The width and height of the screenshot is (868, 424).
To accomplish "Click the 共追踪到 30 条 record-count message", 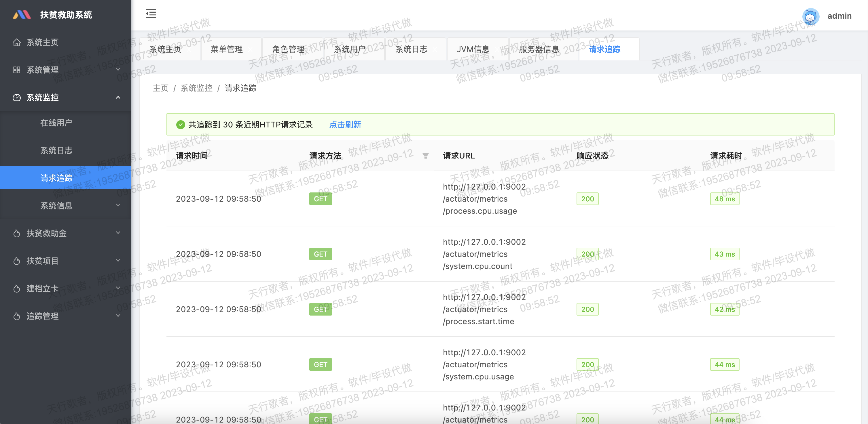I will (x=250, y=125).
